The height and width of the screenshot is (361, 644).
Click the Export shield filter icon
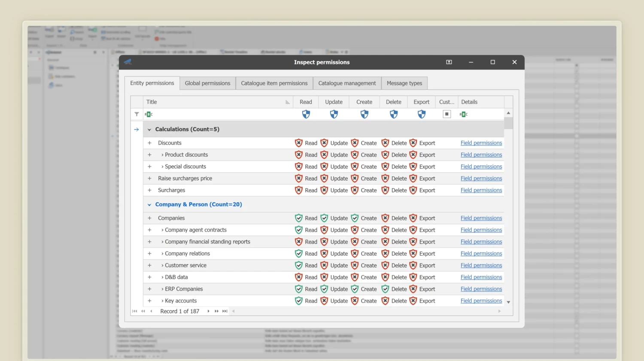tap(422, 114)
